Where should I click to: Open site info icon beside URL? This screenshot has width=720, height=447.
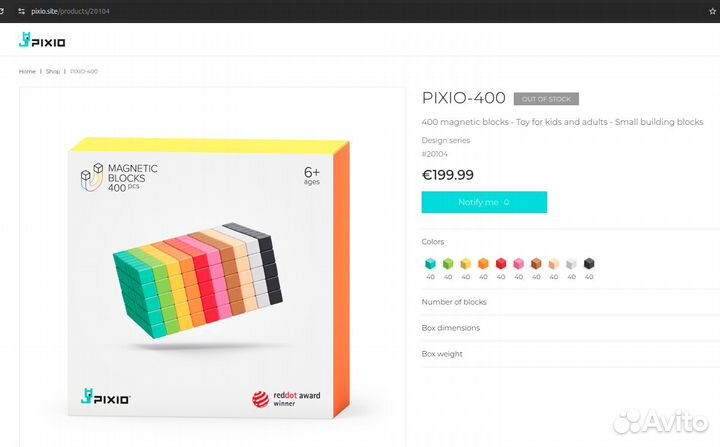tap(21, 11)
